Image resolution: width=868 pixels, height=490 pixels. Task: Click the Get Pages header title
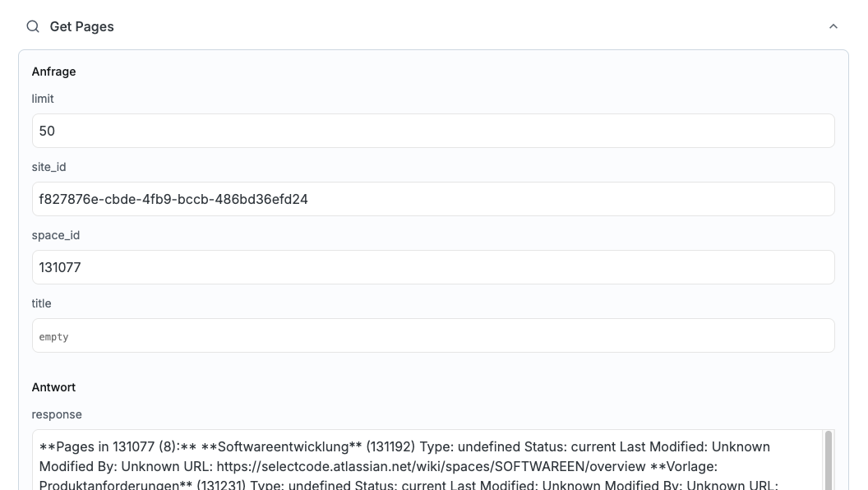pyautogui.click(x=81, y=26)
